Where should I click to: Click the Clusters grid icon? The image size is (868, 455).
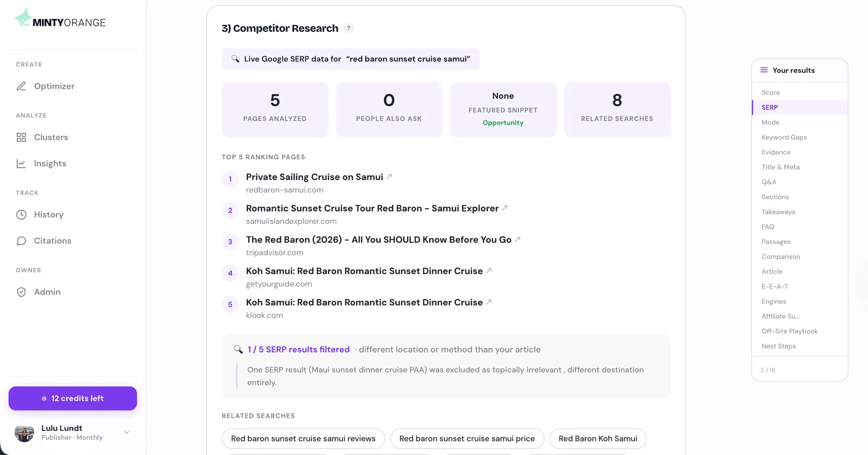tap(21, 137)
